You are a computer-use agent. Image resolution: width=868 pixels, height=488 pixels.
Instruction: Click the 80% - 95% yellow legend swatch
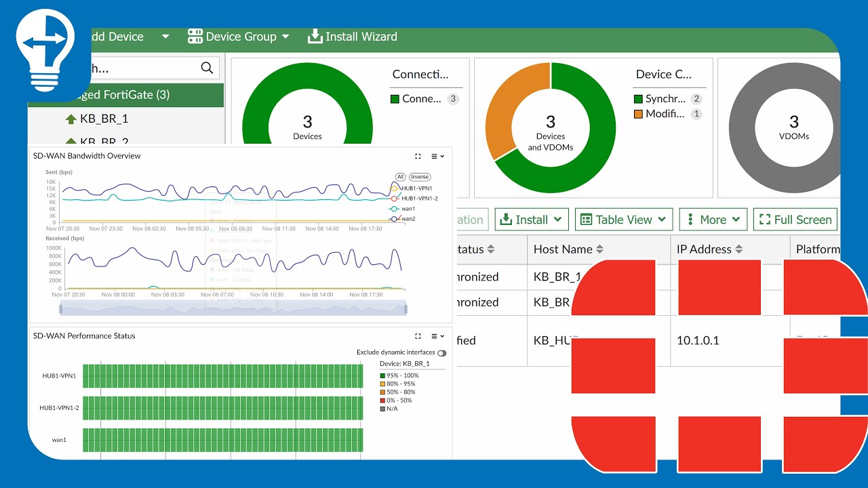pos(382,384)
